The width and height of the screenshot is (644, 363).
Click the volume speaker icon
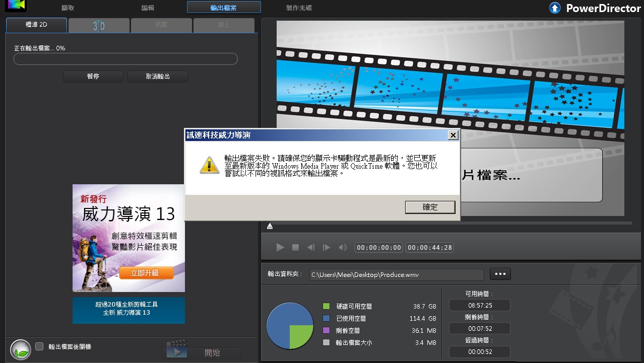tap(343, 247)
